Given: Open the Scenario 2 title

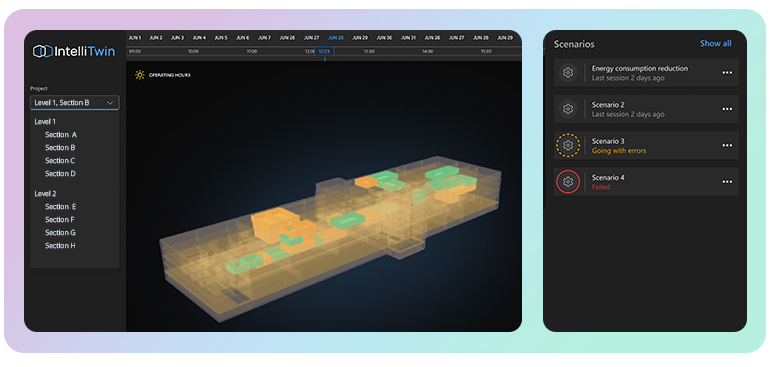Looking at the screenshot, I should pos(608,105).
